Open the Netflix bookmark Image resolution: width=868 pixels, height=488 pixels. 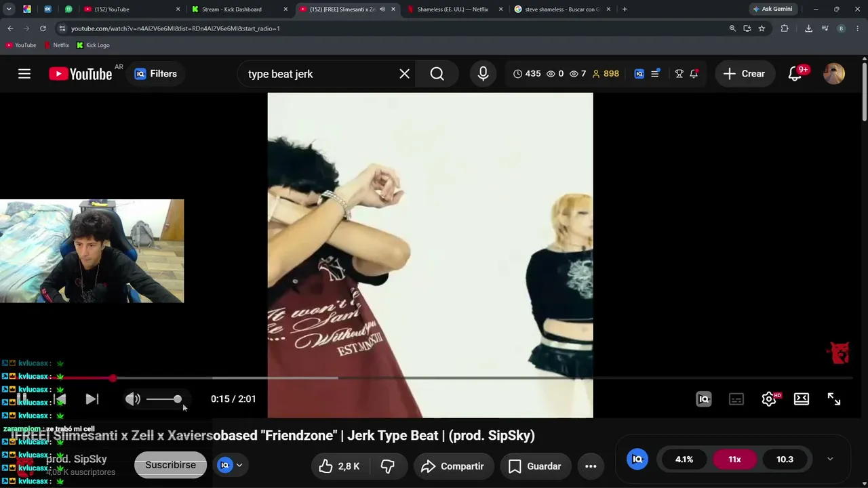(57, 45)
